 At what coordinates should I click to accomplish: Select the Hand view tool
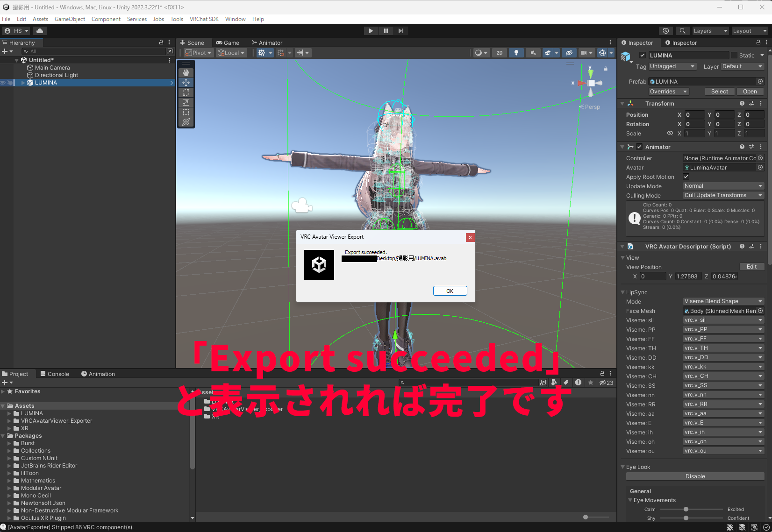click(x=186, y=73)
